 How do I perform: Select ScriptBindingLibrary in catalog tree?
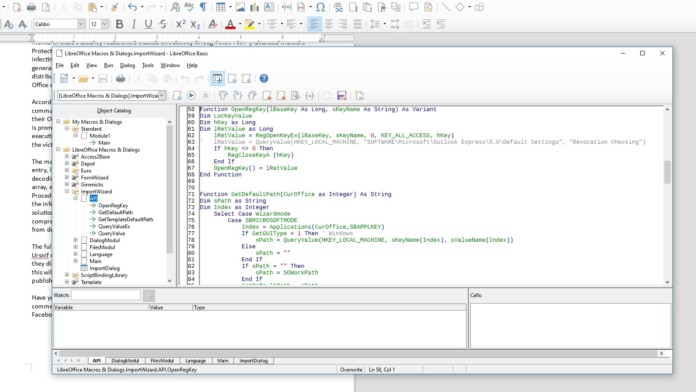(104, 275)
